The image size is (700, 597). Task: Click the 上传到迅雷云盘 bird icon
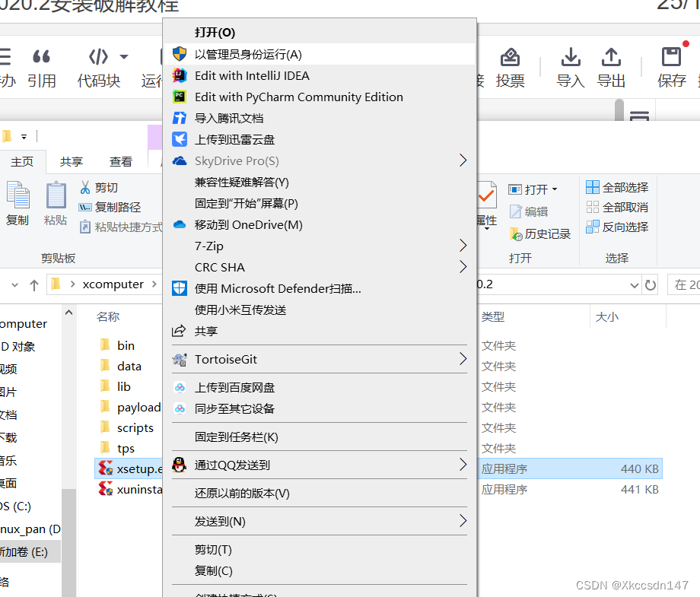click(x=180, y=140)
